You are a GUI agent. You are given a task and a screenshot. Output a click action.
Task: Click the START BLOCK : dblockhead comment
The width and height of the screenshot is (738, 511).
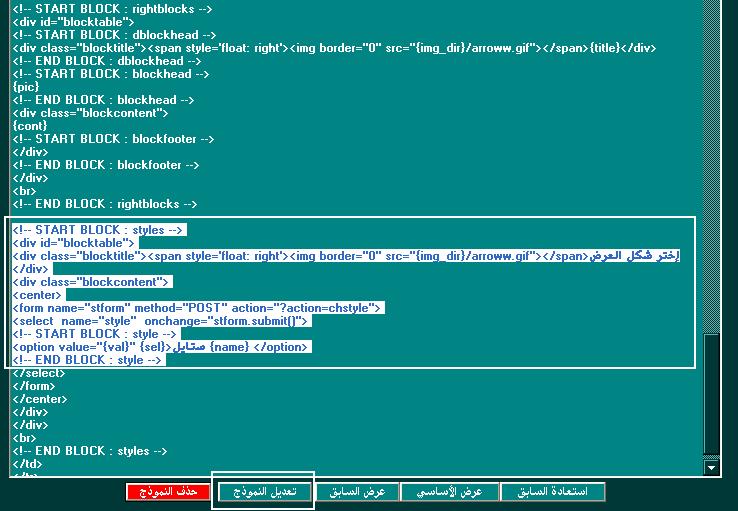tap(106, 35)
